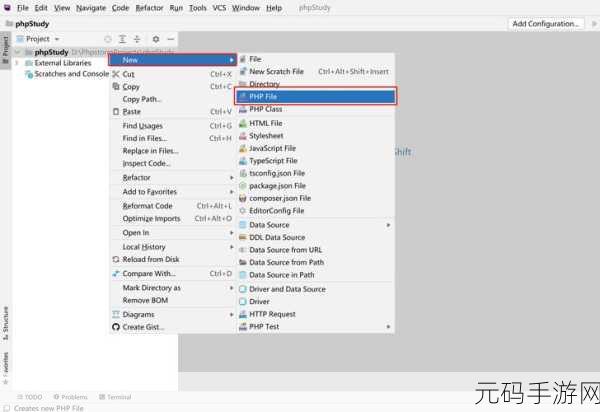Image resolution: width=600 pixels, height=412 pixels.
Task: Open the Run menu
Action: 176,8
